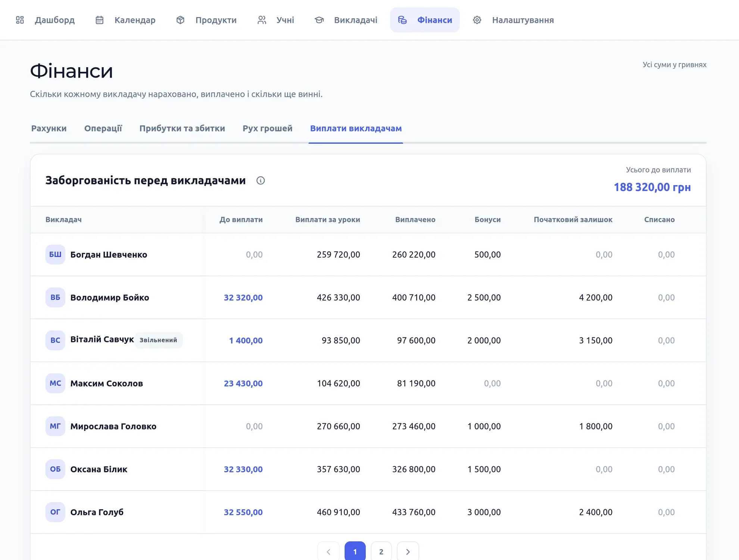Click the Фінанси coins icon
Viewport: 739px width, 560px height.
point(402,20)
